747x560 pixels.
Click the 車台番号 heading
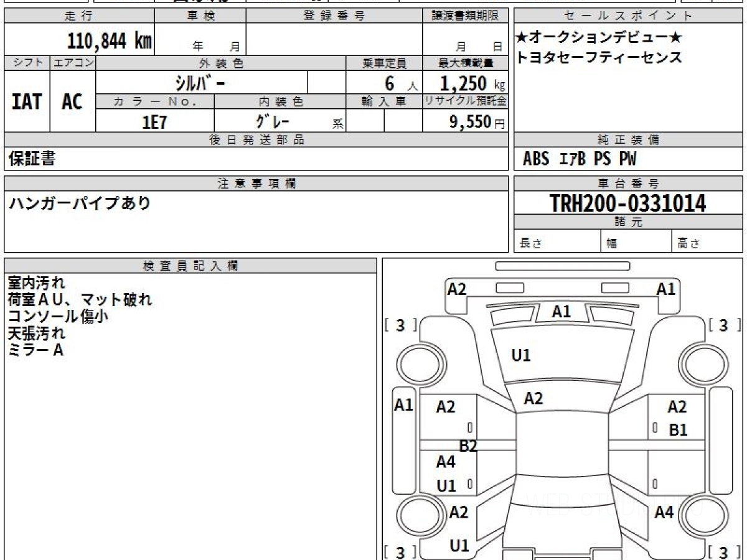pyautogui.click(x=628, y=184)
